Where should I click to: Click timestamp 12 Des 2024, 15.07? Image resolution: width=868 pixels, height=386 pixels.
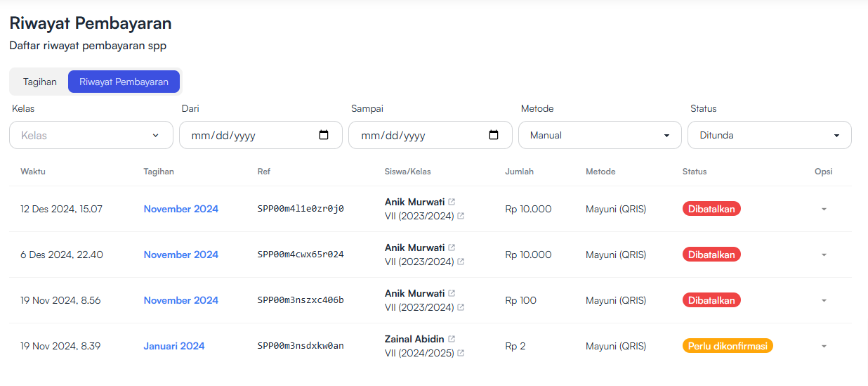(62, 209)
